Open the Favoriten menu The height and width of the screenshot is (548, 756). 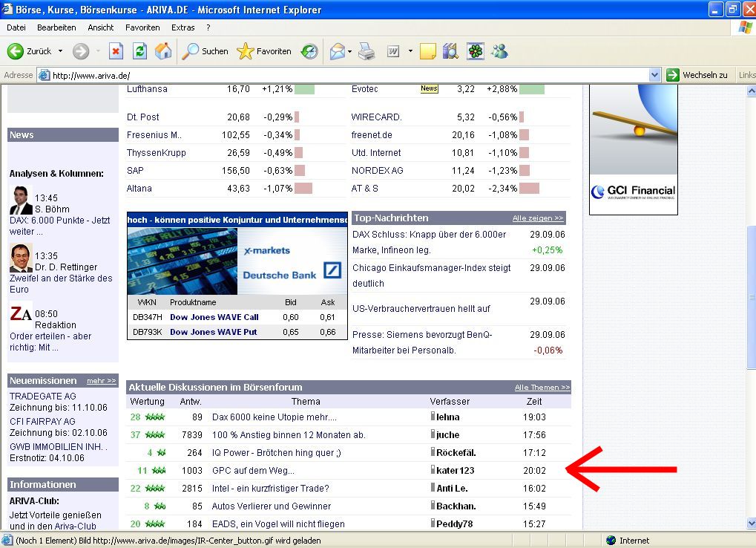[x=142, y=27]
